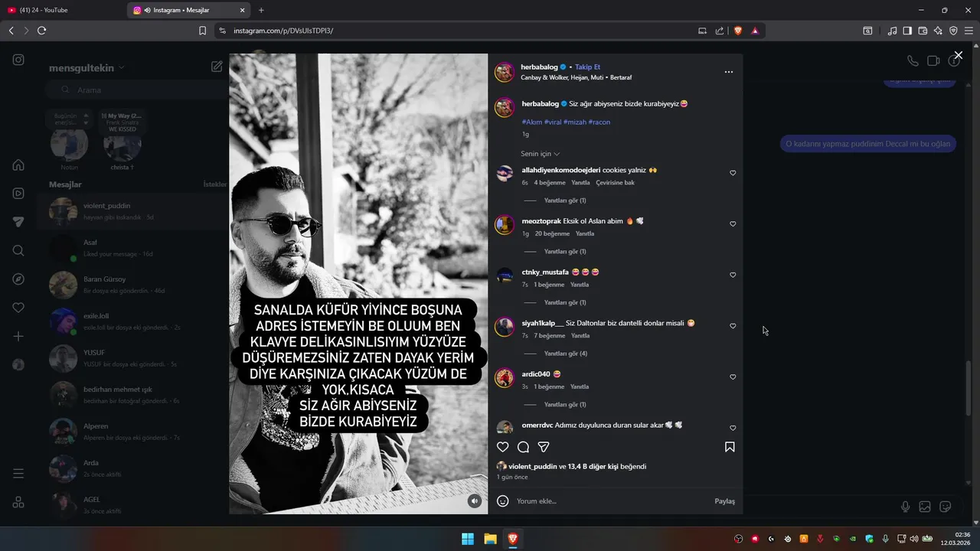Open Brave Rewards triangle icon
The width and height of the screenshot is (980, 551).
tap(755, 31)
